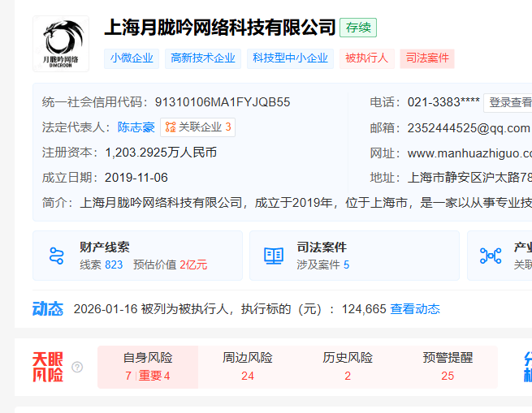Click the 动态 blue label icon

point(47,308)
